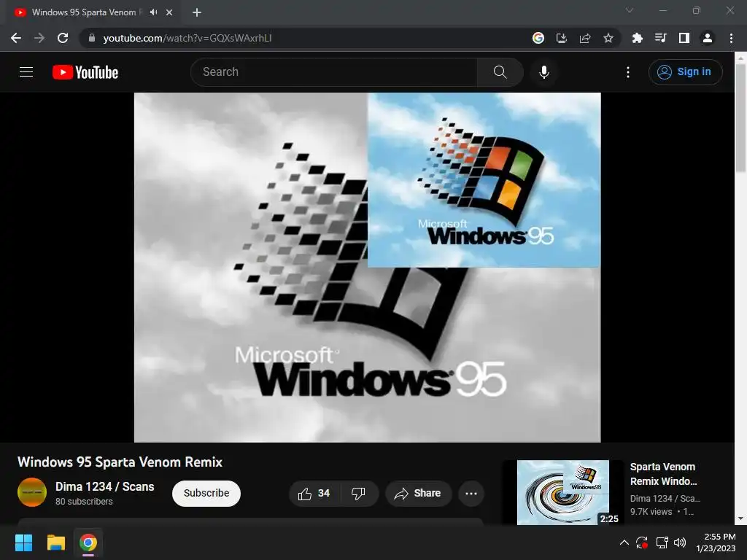
Task: Open Chrome three-dot menu
Action: [x=731, y=38]
